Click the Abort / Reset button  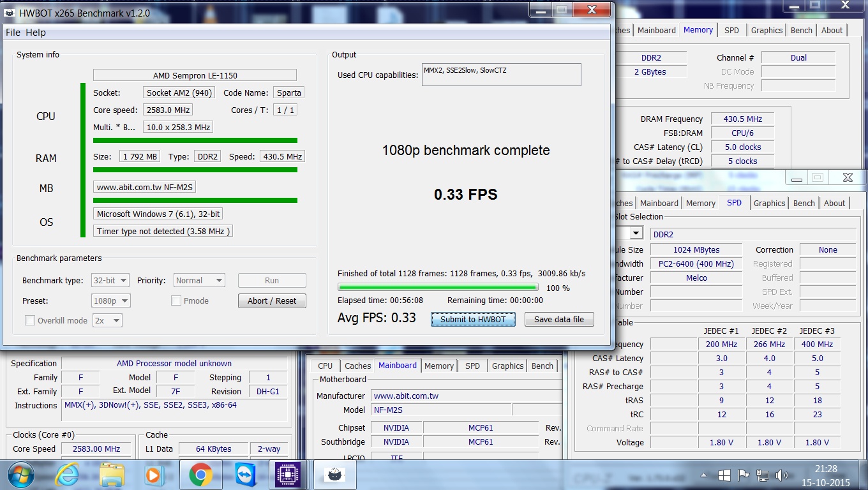[272, 301]
